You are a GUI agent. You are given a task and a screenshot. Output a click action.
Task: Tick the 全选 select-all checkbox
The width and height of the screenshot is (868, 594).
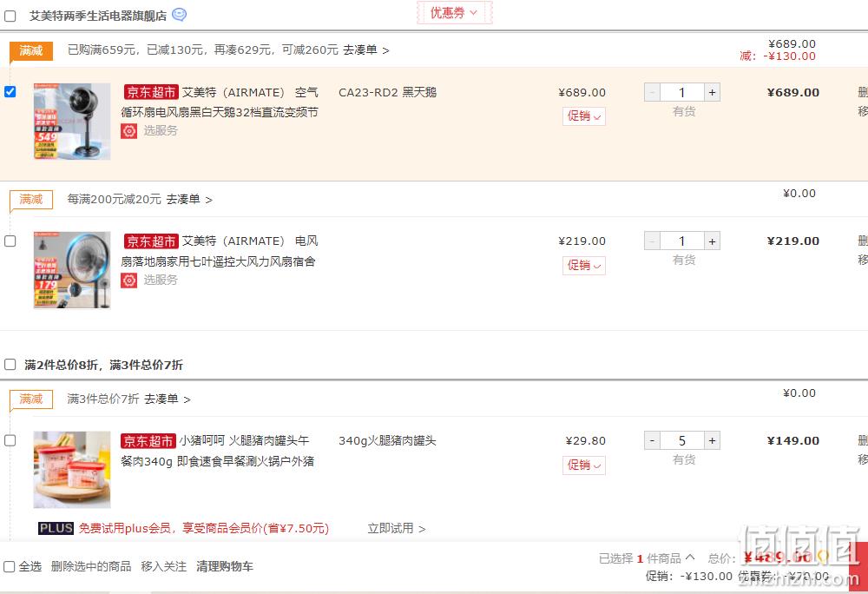pyautogui.click(x=10, y=566)
